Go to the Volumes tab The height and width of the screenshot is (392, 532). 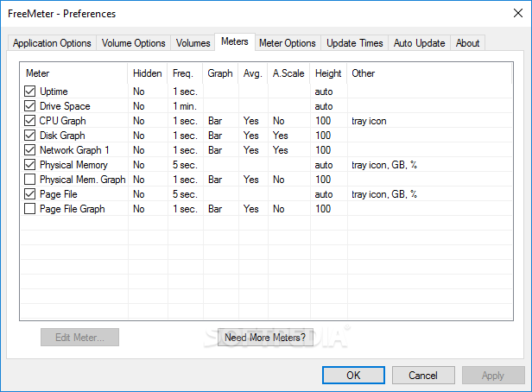click(x=193, y=43)
